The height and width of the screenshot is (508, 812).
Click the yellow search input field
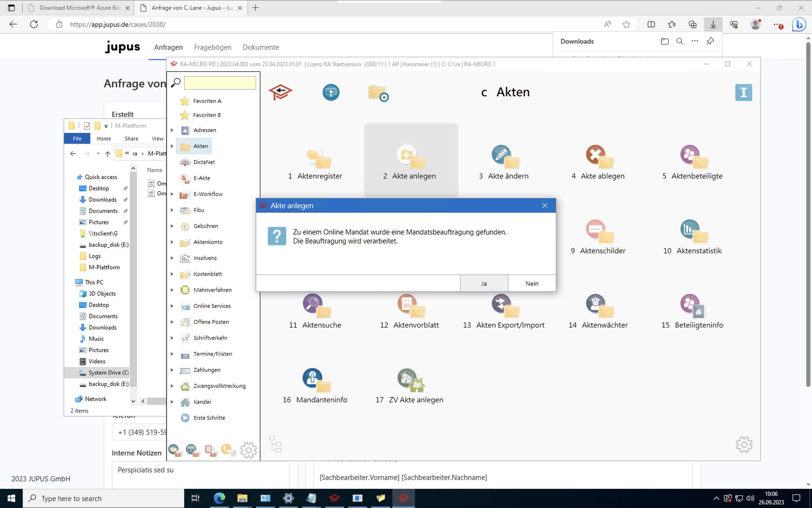220,83
